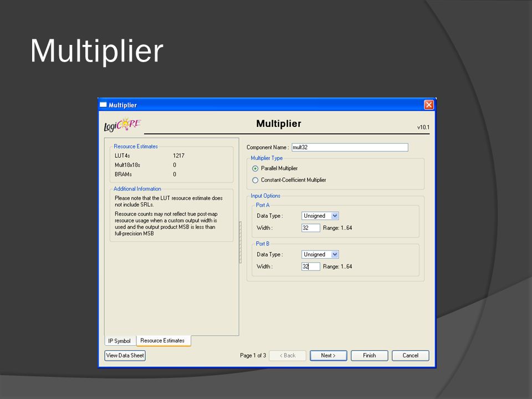The height and width of the screenshot is (399, 532).
Task: Click the Port B Width input field
Action: (x=310, y=267)
